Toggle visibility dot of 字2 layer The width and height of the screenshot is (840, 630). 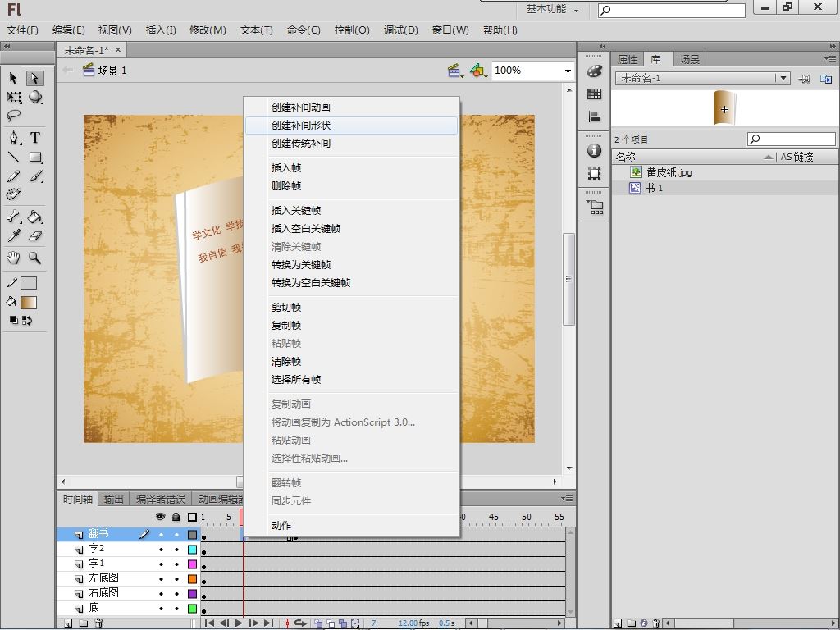click(x=161, y=549)
